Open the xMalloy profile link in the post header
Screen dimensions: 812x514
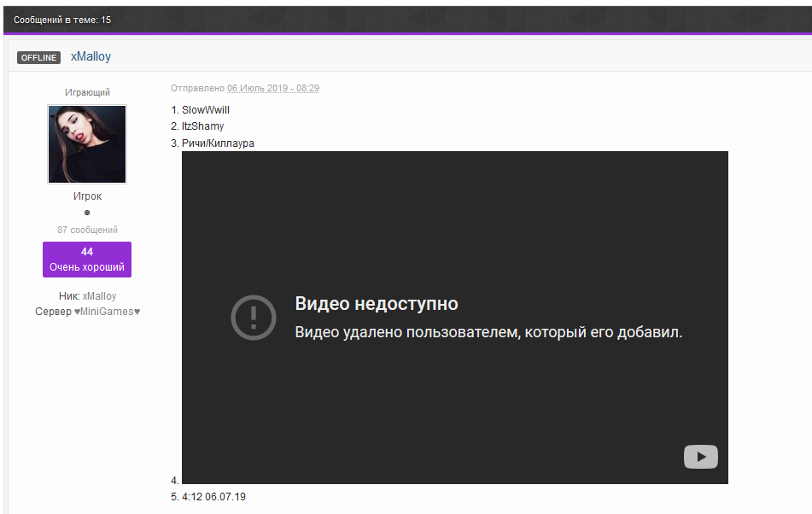[x=91, y=57]
